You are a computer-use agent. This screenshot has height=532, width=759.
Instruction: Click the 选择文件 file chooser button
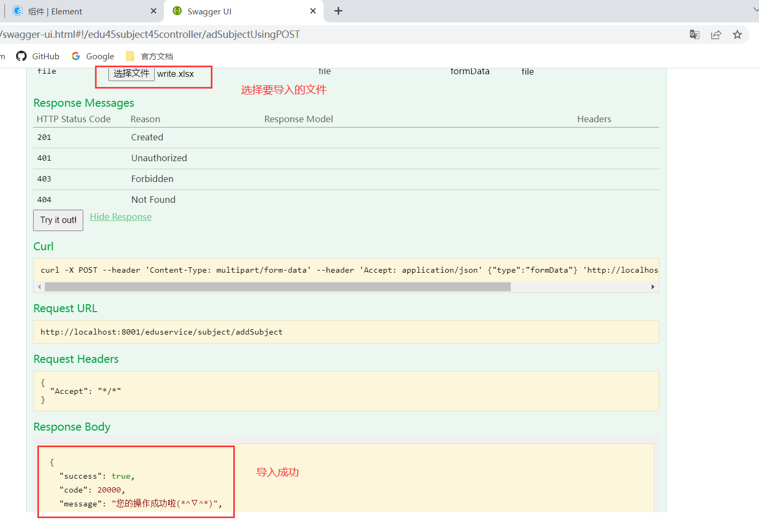pyautogui.click(x=131, y=74)
